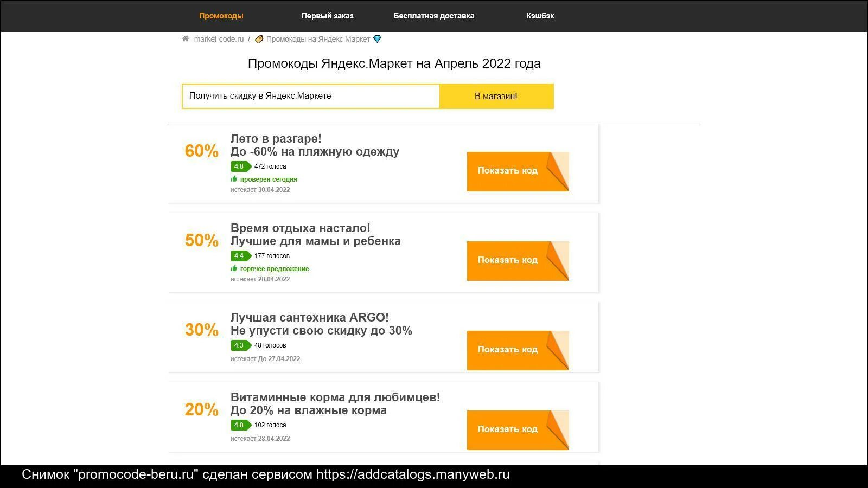Open the Бесплатная доставка nav tab
Screen dimensions: 868x488
[x=433, y=16]
